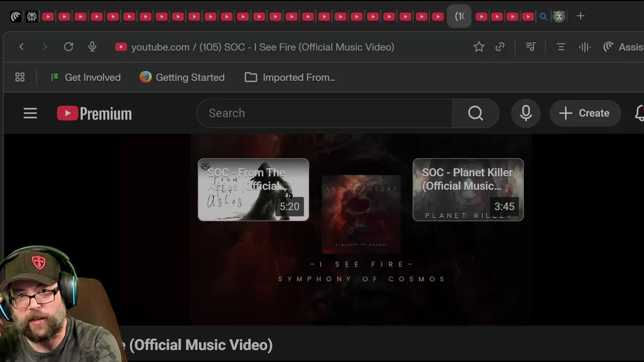Open the notifications bell icon

(639, 113)
